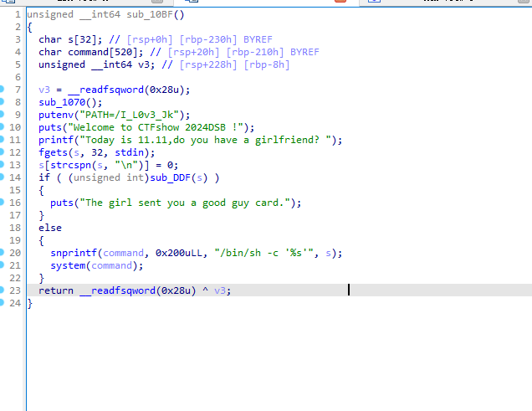Click line number 15 in the gutter

[x=16, y=190]
